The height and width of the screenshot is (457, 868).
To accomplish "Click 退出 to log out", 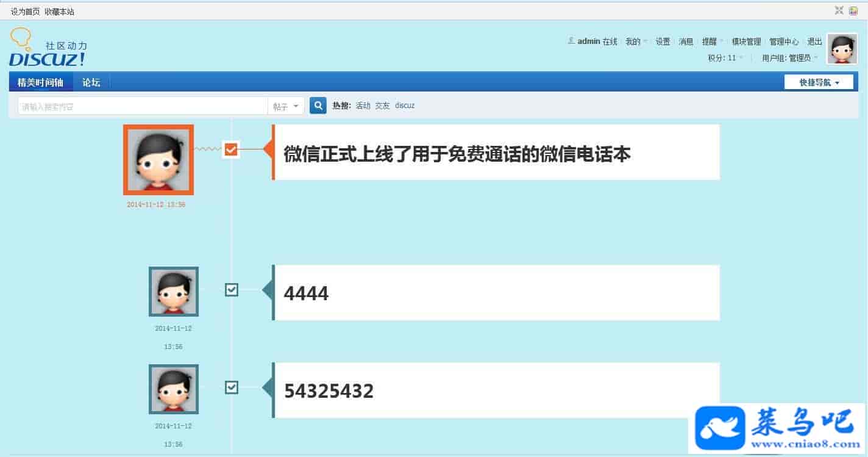I will coord(815,41).
